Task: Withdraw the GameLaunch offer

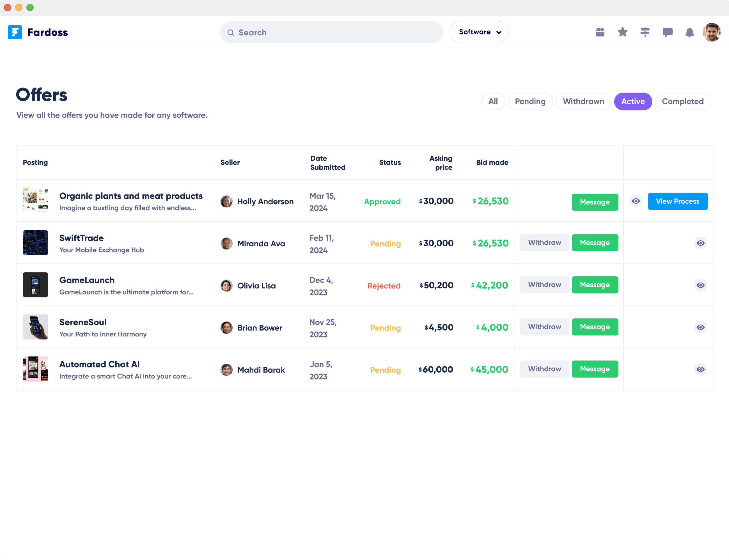Action: [544, 285]
